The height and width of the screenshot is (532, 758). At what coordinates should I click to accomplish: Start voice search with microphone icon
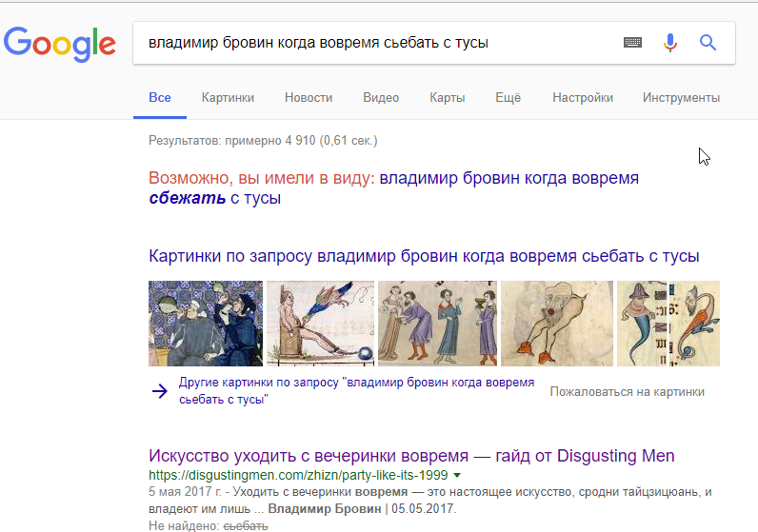(670, 43)
